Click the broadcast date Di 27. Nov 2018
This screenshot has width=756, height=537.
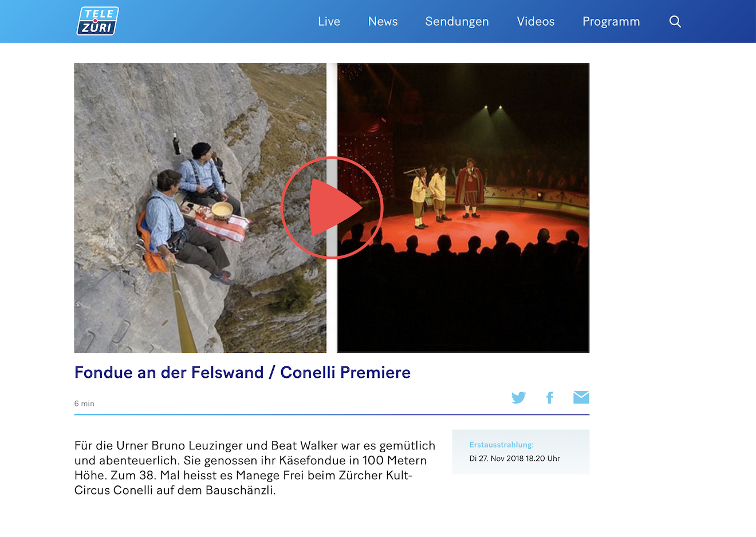tap(496, 459)
